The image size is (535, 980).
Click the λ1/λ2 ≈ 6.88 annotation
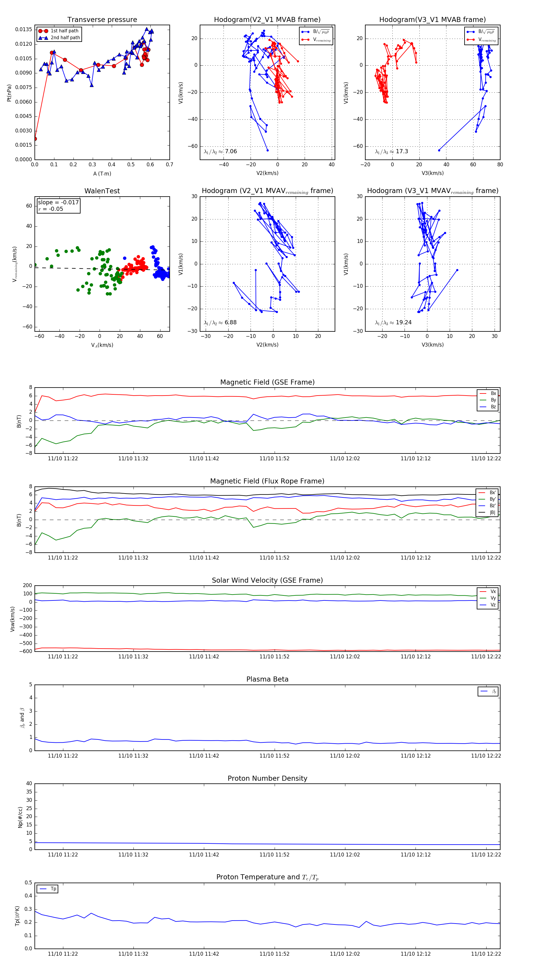click(x=220, y=323)
